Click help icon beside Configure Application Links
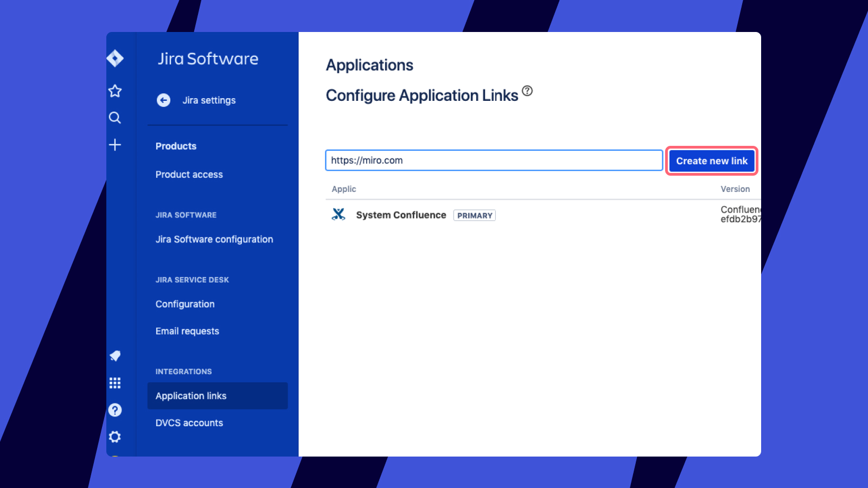The width and height of the screenshot is (868, 488). point(527,91)
